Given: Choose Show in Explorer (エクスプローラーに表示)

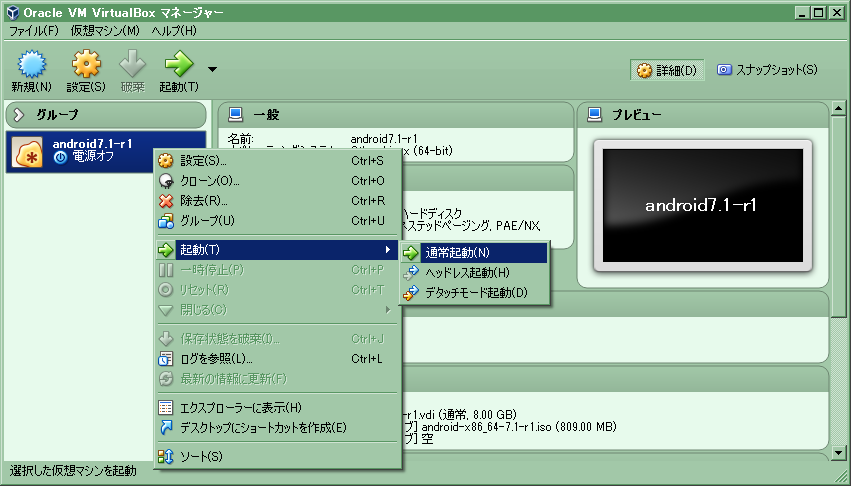Looking at the screenshot, I should click(277, 408).
